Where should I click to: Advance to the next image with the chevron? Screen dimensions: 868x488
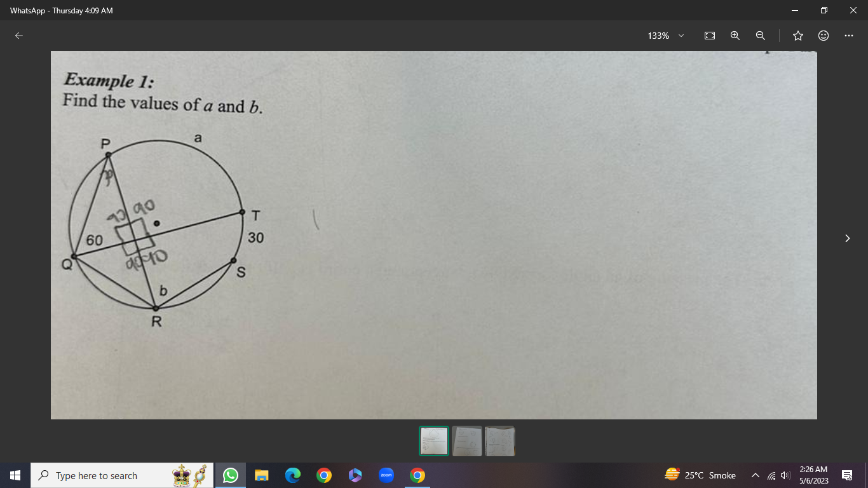point(847,238)
